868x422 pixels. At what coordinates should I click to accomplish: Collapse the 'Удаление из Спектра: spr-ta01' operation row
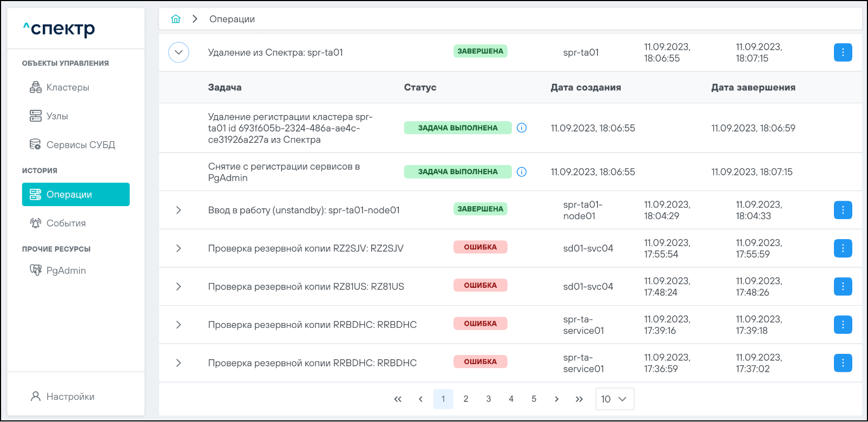pyautogui.click(x=179, y=52)
